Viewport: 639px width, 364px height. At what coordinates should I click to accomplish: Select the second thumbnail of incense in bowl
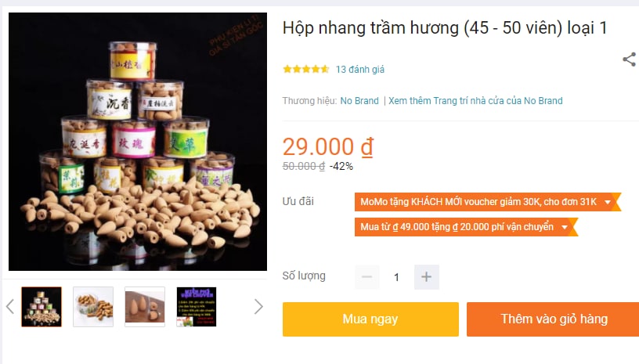coord(93,307)
